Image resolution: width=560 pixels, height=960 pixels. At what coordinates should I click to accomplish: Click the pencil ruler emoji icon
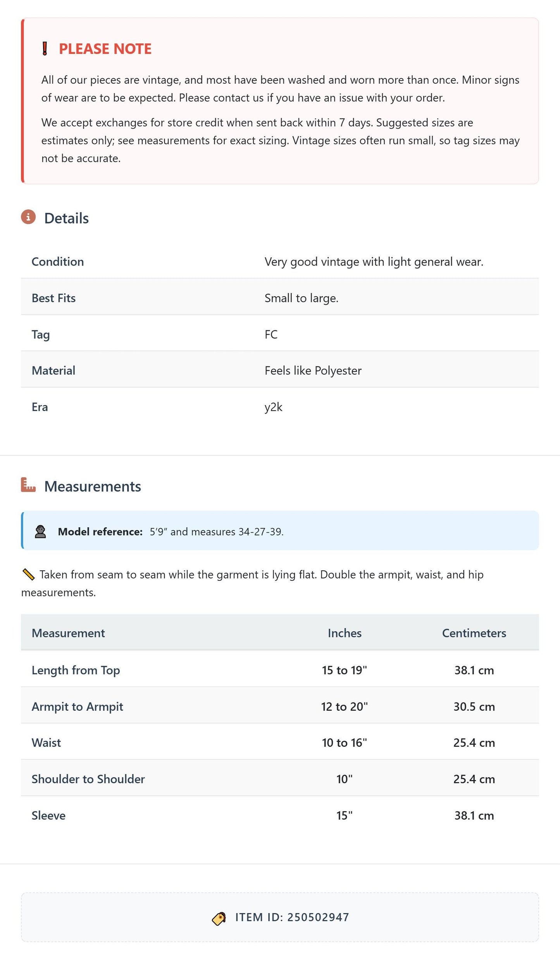point(29,574)
